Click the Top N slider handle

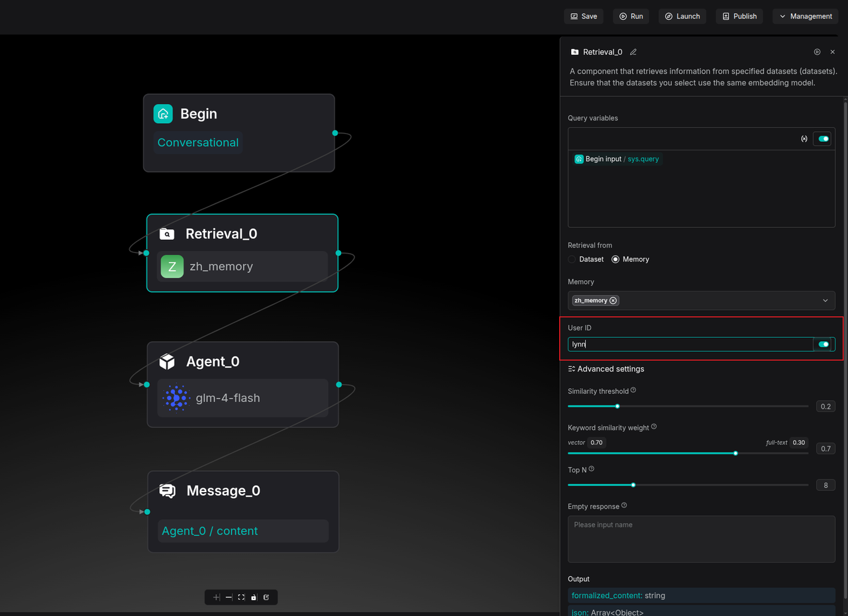point(633,485)
